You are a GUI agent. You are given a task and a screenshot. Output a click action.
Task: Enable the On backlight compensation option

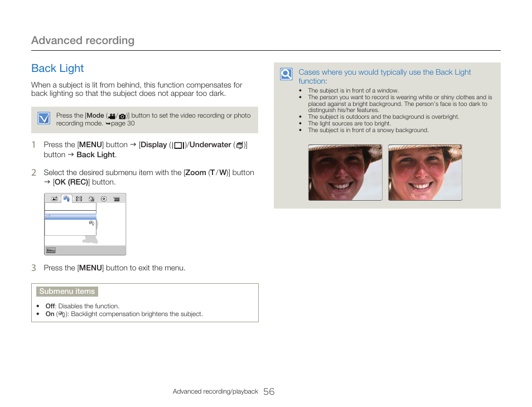coord(50,314)
